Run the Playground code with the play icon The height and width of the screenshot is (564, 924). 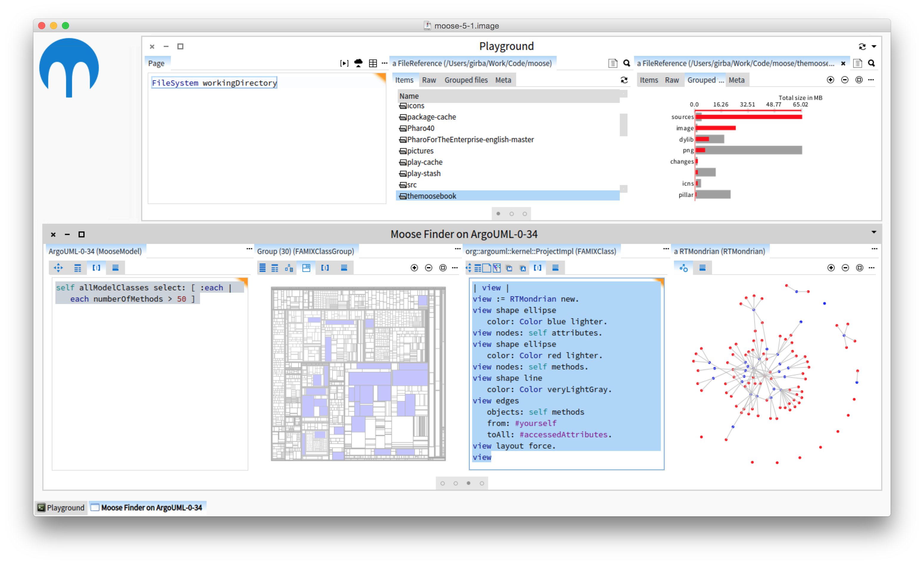344,63
